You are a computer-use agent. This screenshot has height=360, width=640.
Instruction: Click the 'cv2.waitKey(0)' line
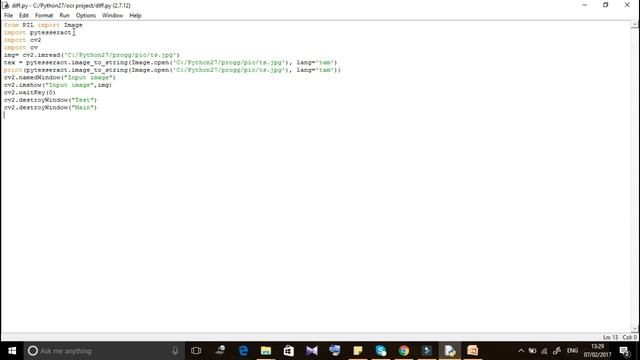pyautogui.click(x=30, y=92)
